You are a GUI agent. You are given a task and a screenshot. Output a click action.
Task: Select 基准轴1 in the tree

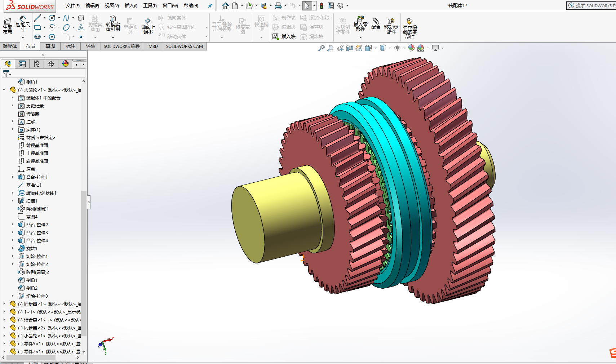pyautogui.click(x=34, y=185)
